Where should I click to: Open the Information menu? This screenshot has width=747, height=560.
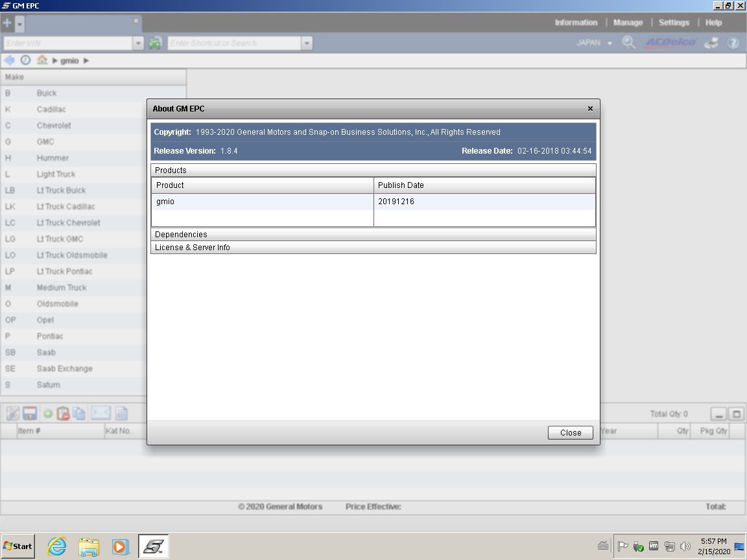pos(576,23)
